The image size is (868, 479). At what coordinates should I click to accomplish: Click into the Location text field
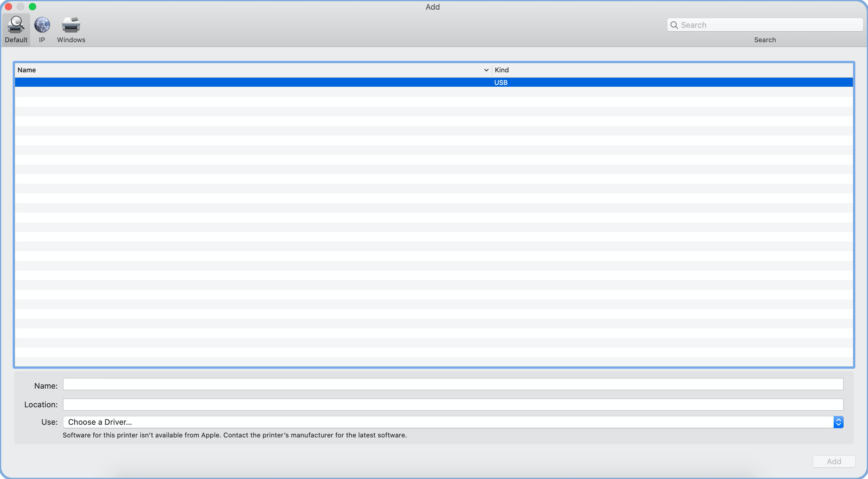(452, 405)
